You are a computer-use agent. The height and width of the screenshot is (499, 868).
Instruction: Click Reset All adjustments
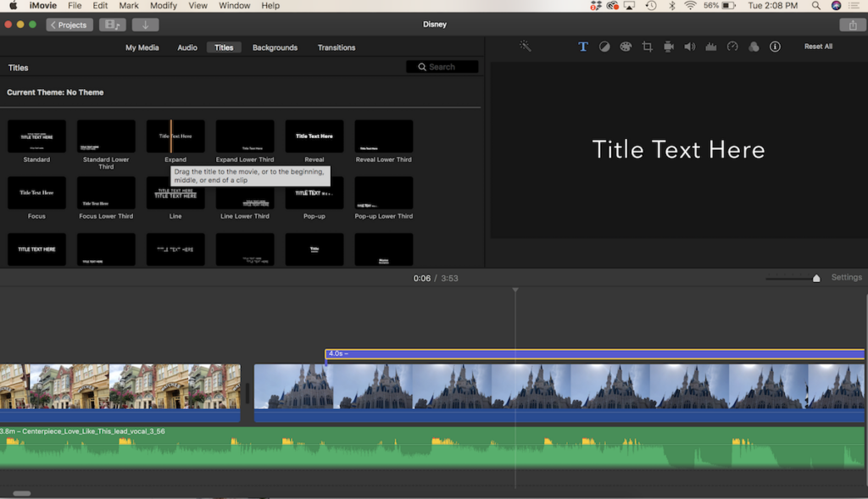pos(818,47)
